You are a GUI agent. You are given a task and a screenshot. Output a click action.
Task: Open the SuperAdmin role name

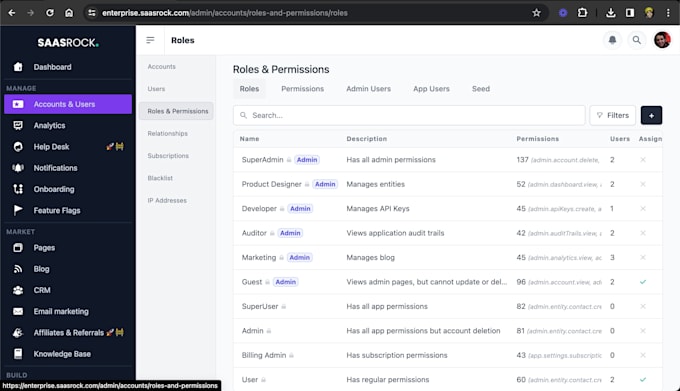[262, 160]
